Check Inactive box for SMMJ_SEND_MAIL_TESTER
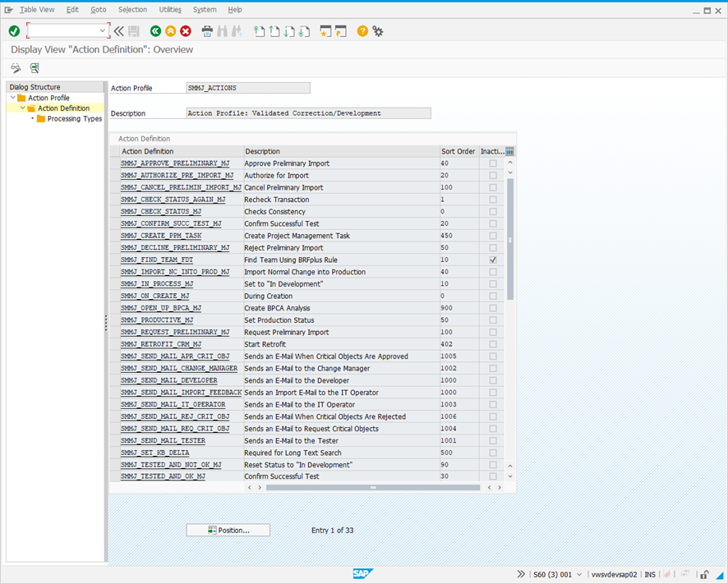728x584 pixels. click(492, 441)
